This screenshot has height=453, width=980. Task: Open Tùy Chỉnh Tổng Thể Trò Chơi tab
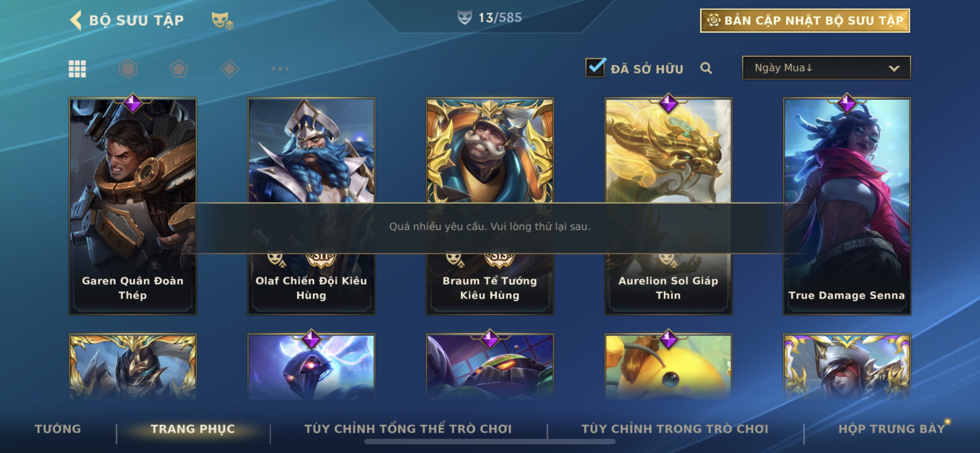click(x=408, y=429)
